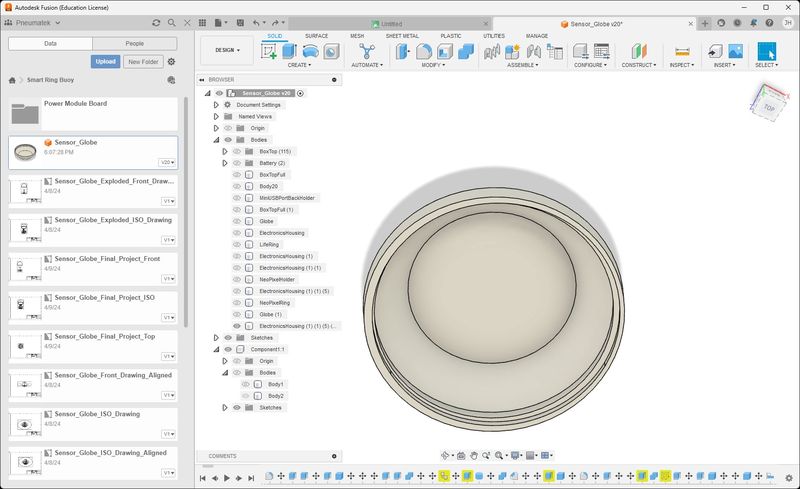Open the Automate tool
Screen dimensions: 800x489
[x=366, y=52]
